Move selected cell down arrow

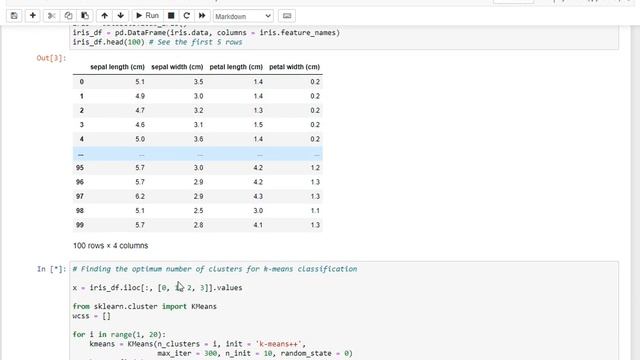(120, 16)
